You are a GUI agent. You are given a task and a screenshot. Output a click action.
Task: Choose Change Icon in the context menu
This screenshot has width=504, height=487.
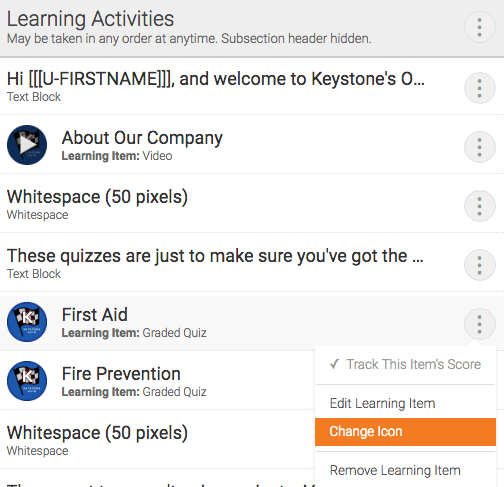[x=405, y=432]
